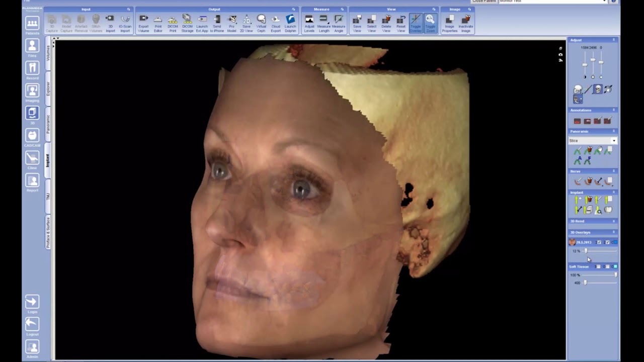This screenshot has width=644, height=362.
Task: Collapse the Nerve panel
Action: tap(614, 171)
